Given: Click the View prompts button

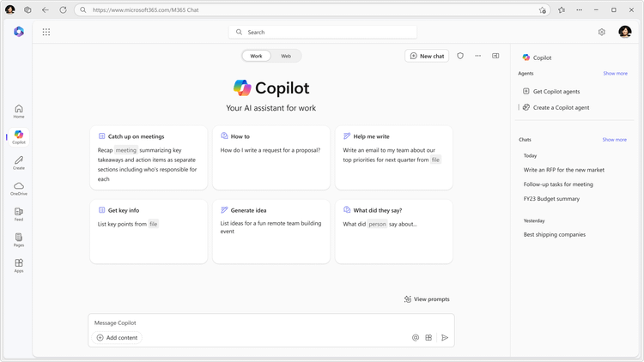Looking at the screenshot, I should tap(427, 299).
